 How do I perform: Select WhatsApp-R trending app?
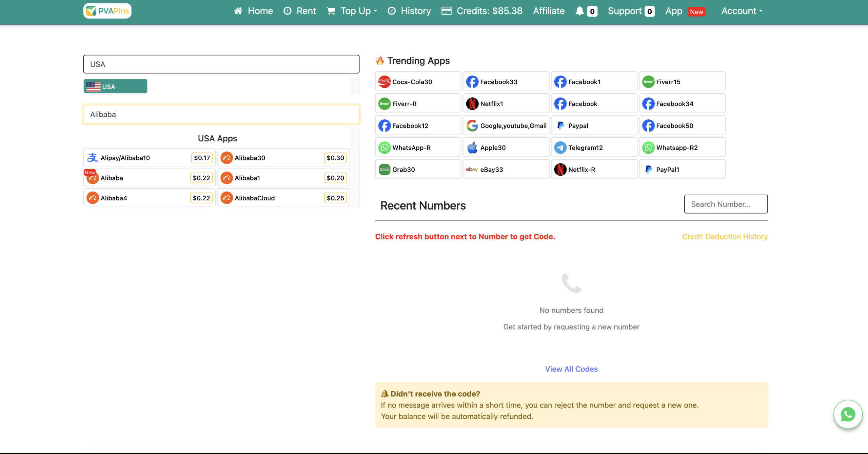point(418,147)
